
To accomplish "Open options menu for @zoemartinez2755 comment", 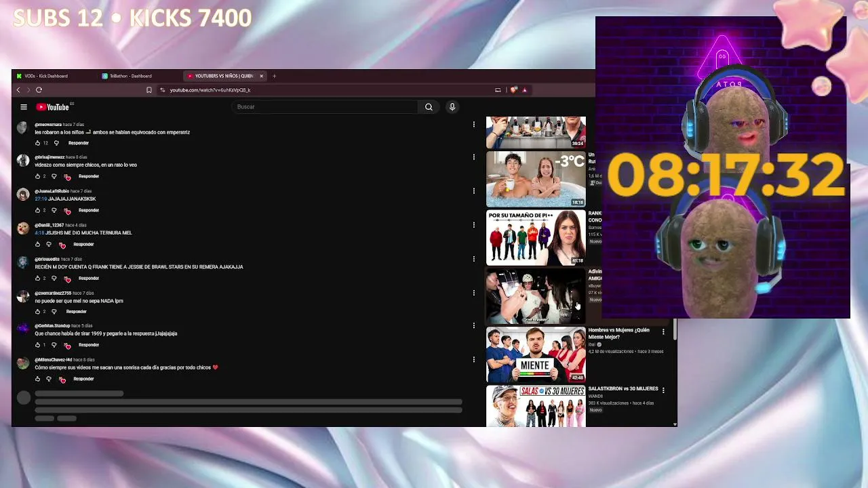I will coord(473,293).
